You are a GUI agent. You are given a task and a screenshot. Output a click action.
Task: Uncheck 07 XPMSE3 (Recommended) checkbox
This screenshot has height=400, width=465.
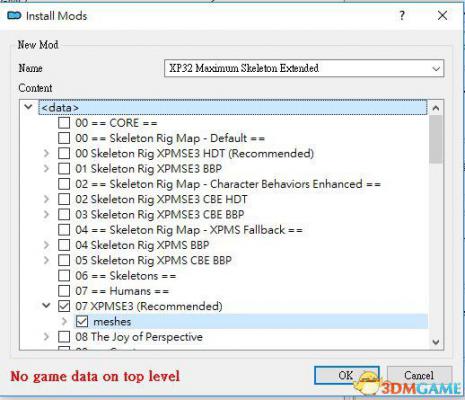click(64, 306)
